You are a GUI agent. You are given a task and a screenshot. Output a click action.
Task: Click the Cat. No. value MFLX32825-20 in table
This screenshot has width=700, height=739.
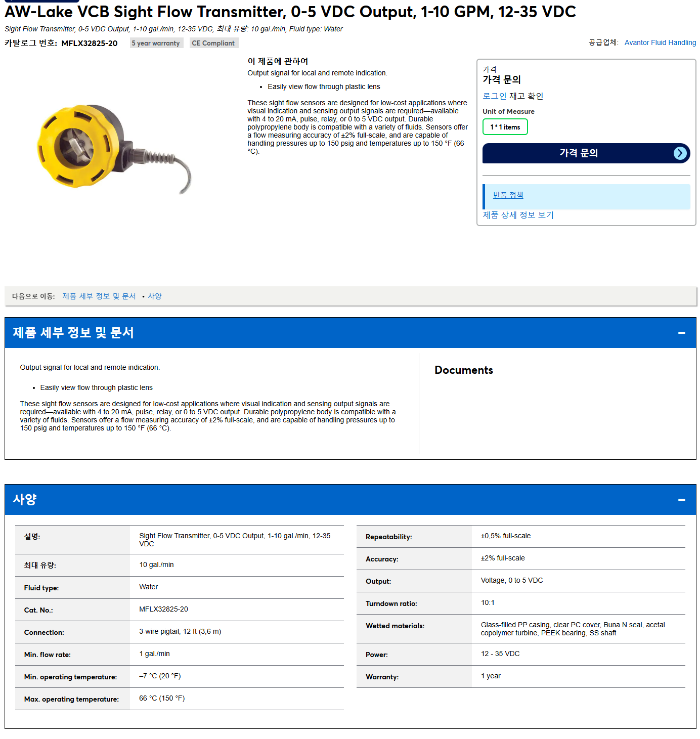coord(164,610)
